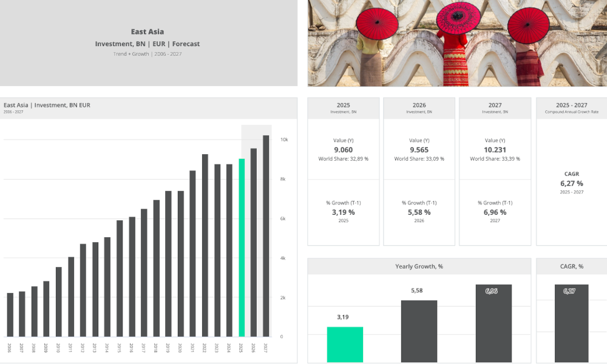Select 5,58 % growth in 2026 card
This screenshot has width=607, height=364.
[419, 212]
